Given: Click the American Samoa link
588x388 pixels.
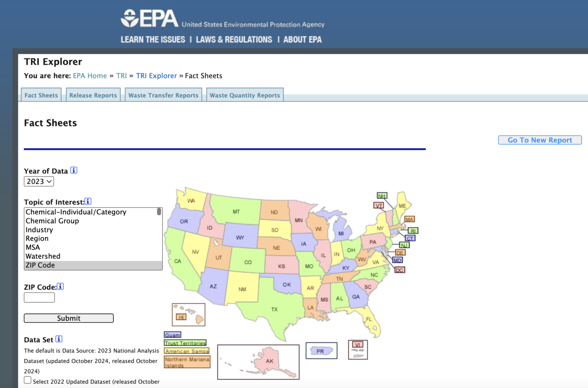Looking at the screenshot, I should 187,351.
